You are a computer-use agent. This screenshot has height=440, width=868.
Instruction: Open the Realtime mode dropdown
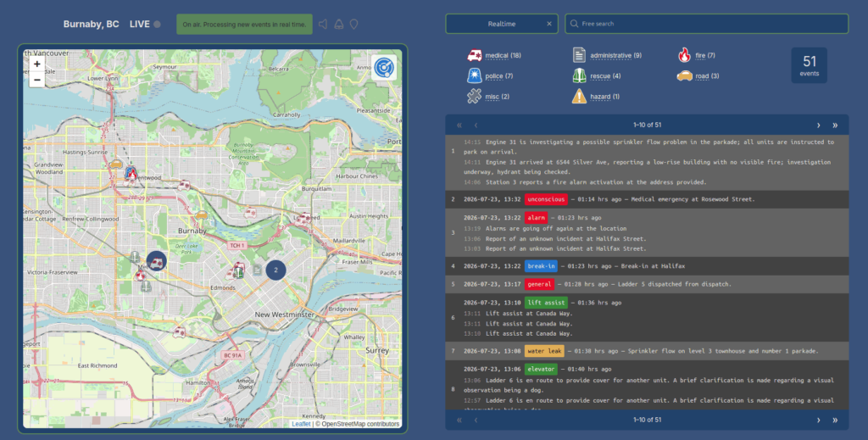502,24
